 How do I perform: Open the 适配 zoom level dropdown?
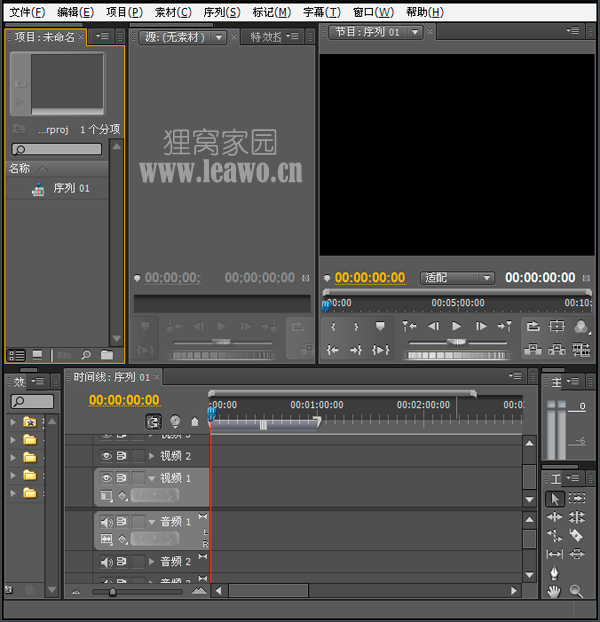tap(457, 278)
